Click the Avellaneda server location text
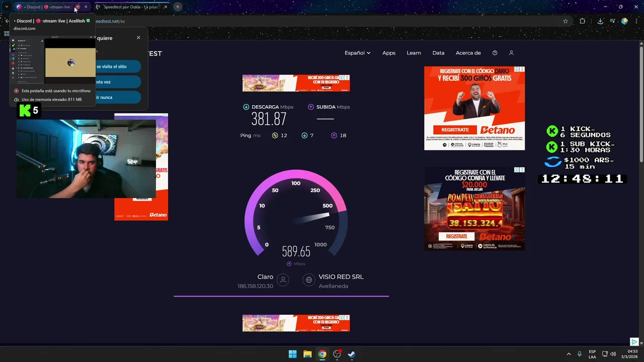The height and width of the screenshot is (362, 644). [x=333, y=286]
